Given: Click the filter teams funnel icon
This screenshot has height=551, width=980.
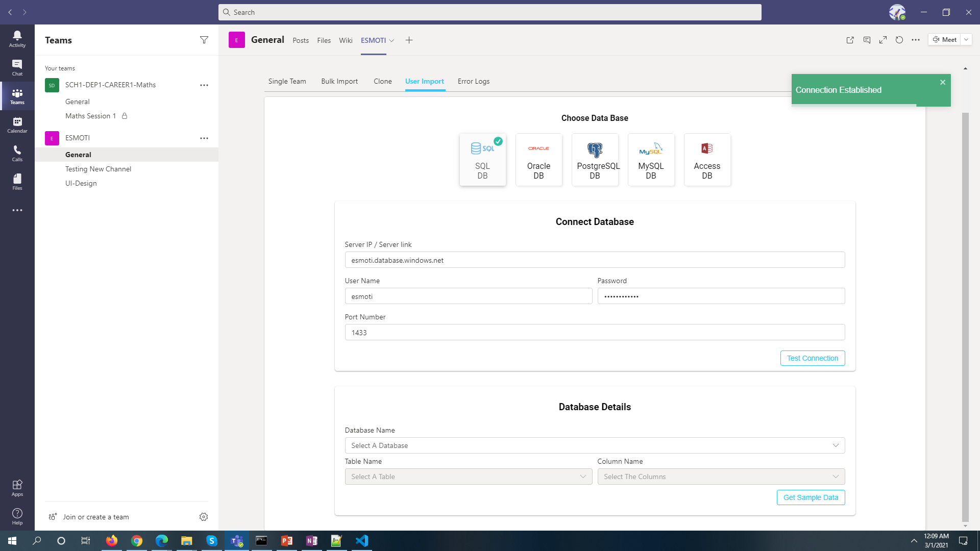Looking at the screenshot, I should [204, 40].
